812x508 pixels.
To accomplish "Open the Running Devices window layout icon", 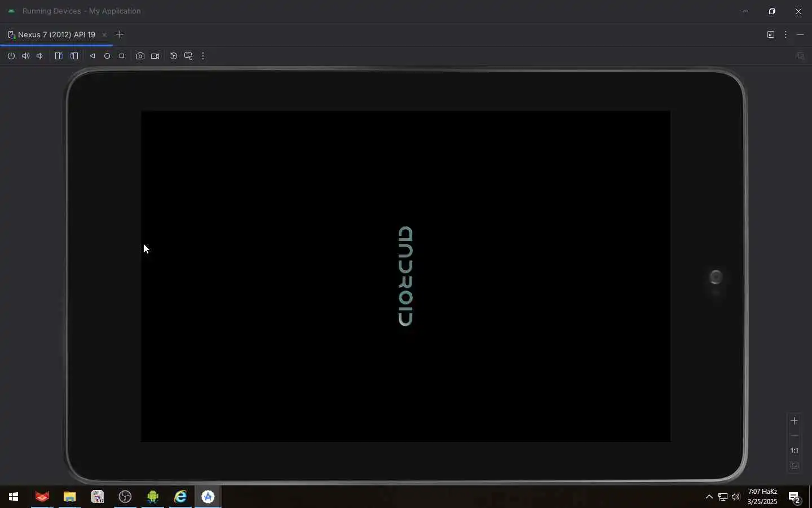I will 771,34.
